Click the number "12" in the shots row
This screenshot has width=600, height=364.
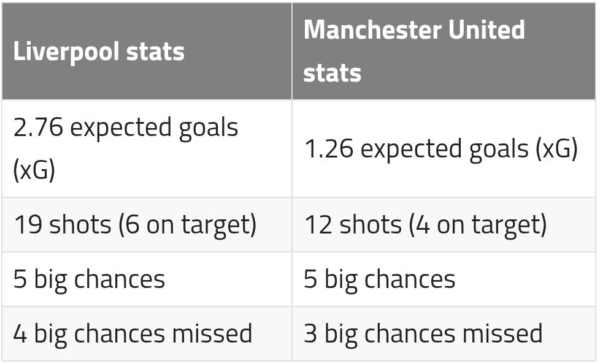318,225
